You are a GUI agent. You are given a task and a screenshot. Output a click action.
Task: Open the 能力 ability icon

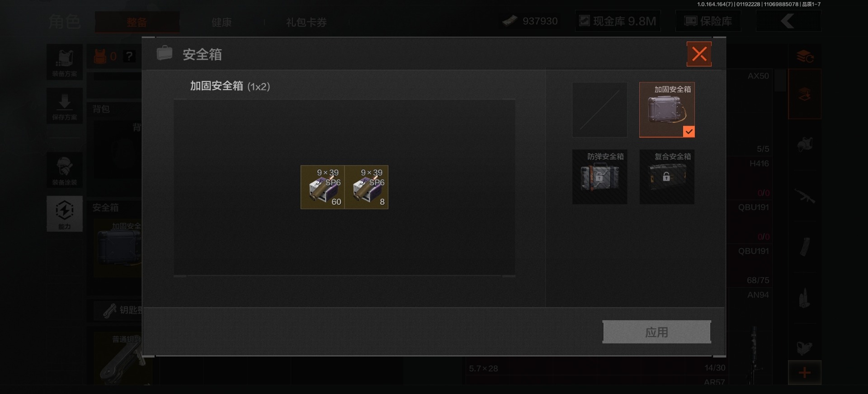point(65,214)
